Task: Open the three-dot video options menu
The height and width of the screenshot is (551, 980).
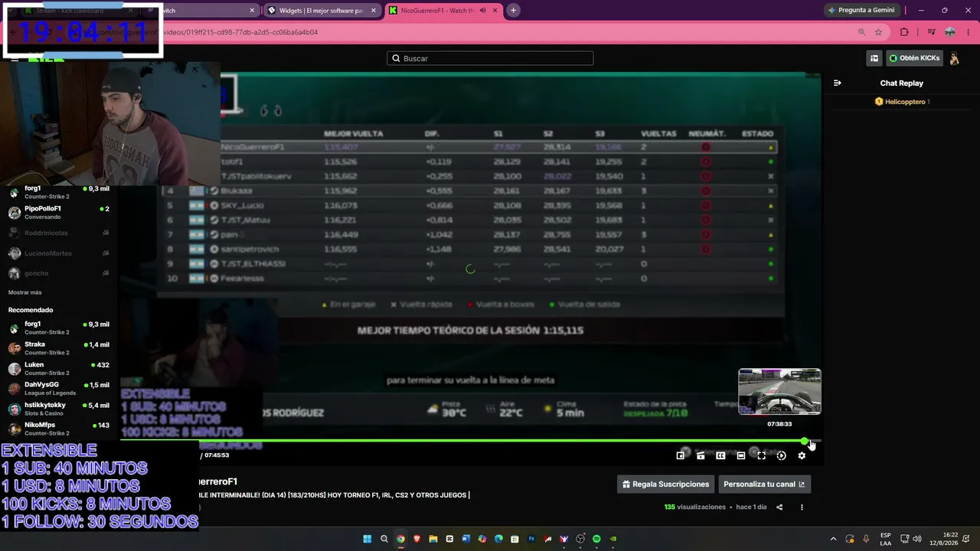Action: (x=802, y=507)
